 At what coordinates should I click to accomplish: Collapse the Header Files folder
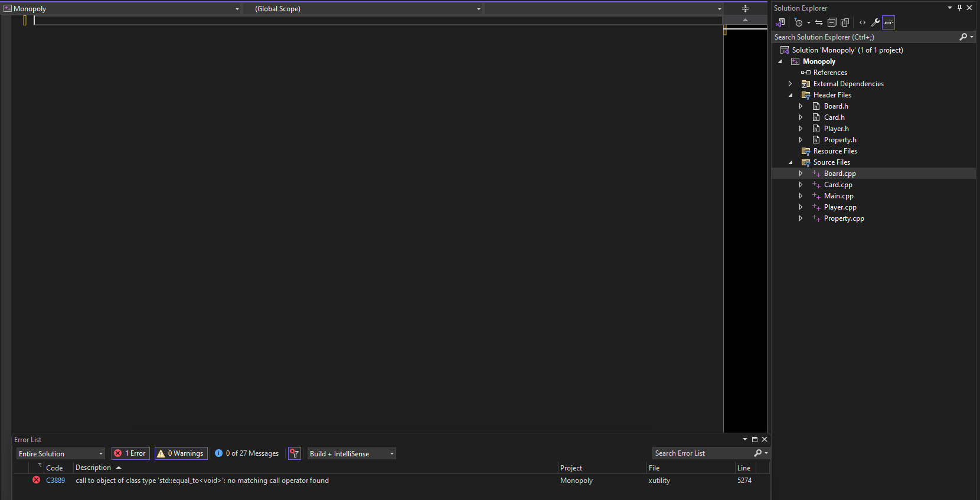click(x=790, y=95)
